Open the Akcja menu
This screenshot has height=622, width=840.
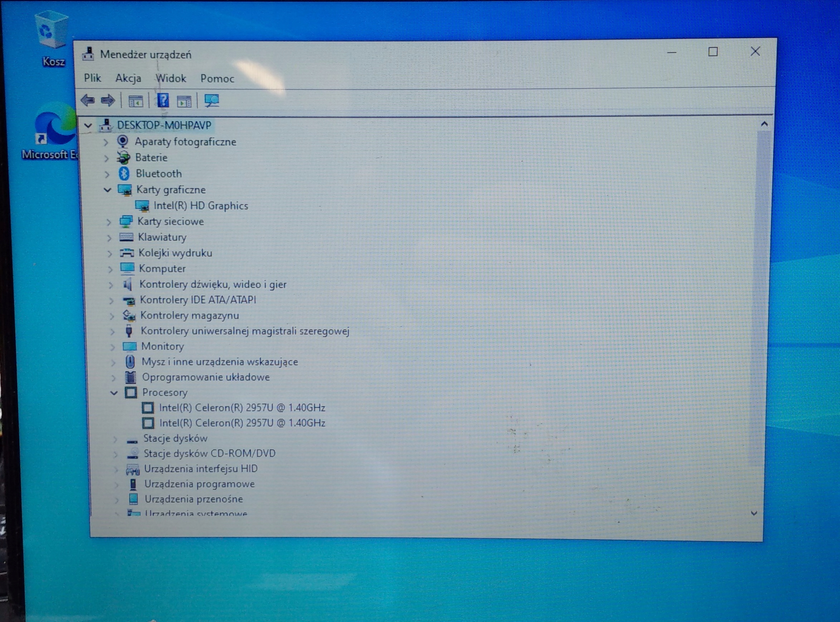128,78
